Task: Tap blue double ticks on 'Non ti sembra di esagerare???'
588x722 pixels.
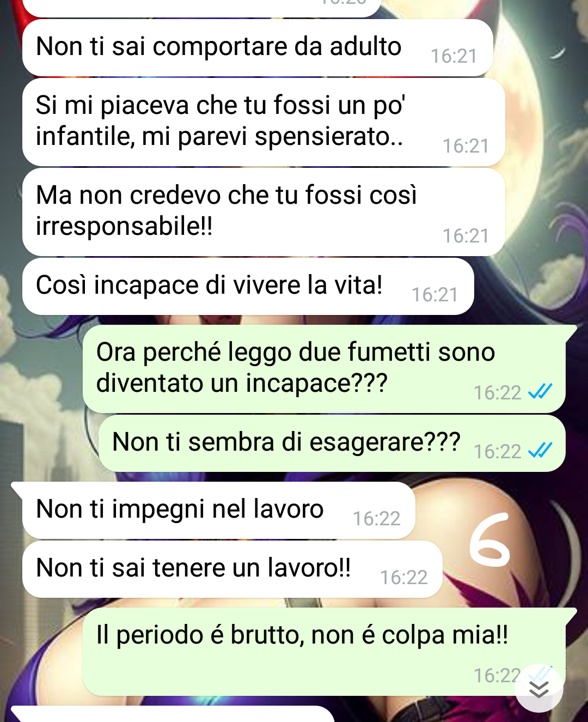Action: [540, 450]
